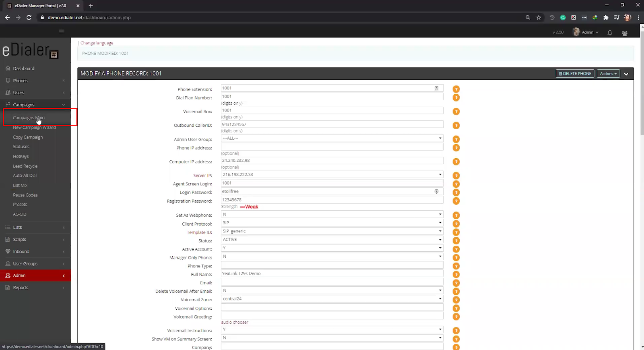
Task: Toggle sidebar with hamburger menu icon
Action: (62, 31)
